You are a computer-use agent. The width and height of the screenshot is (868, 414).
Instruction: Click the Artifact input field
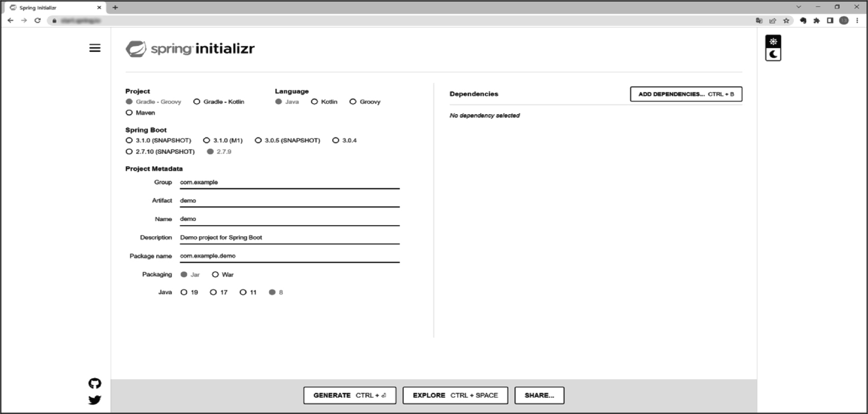(x=290, y=201)
